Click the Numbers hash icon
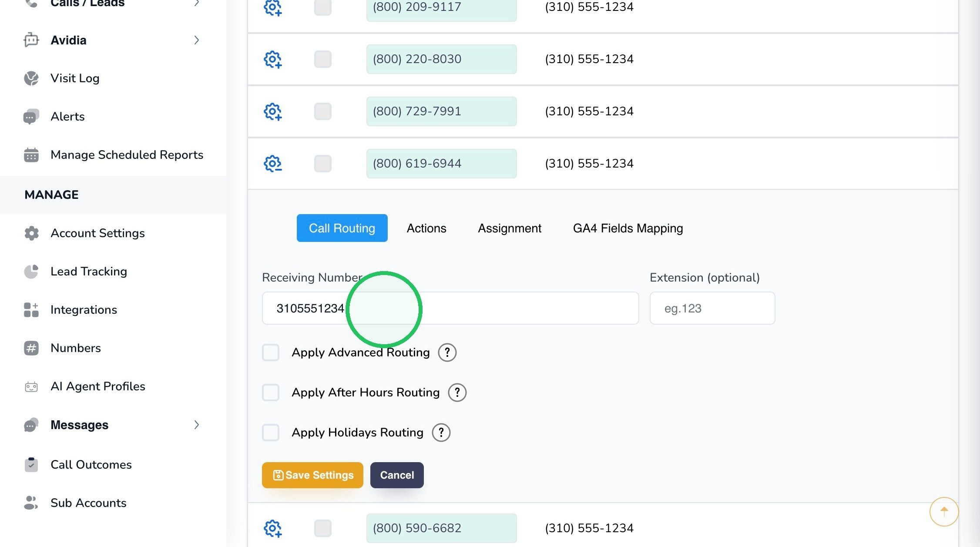980x547 pixels. pos(31,348)
